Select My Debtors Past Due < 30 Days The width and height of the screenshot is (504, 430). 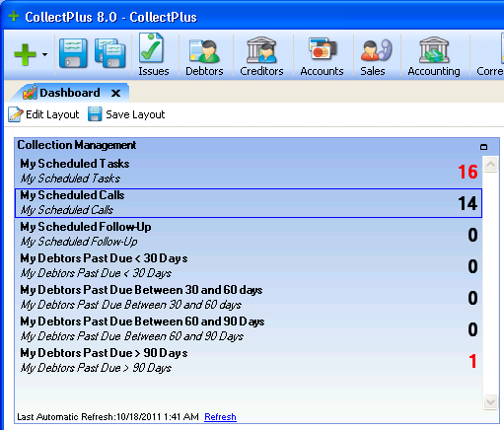(249, 265)
